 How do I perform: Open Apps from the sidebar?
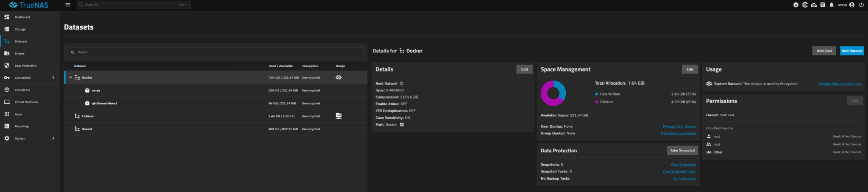coord(30,114)
